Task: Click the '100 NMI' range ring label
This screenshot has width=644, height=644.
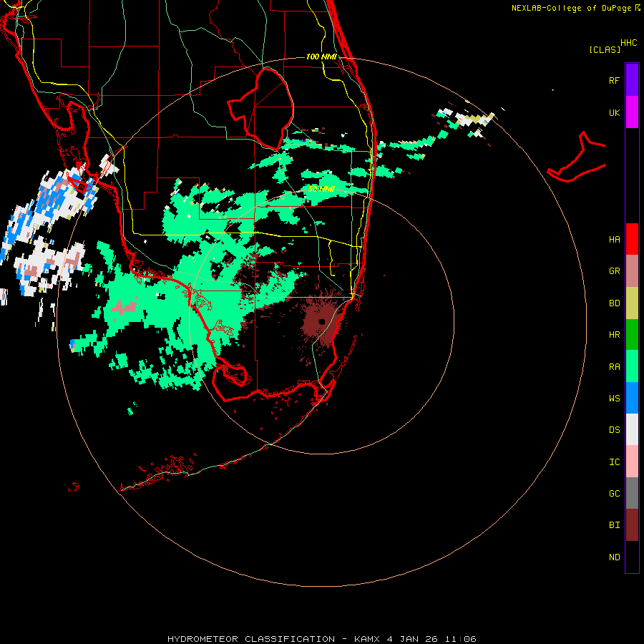Action: click(321, 57)
